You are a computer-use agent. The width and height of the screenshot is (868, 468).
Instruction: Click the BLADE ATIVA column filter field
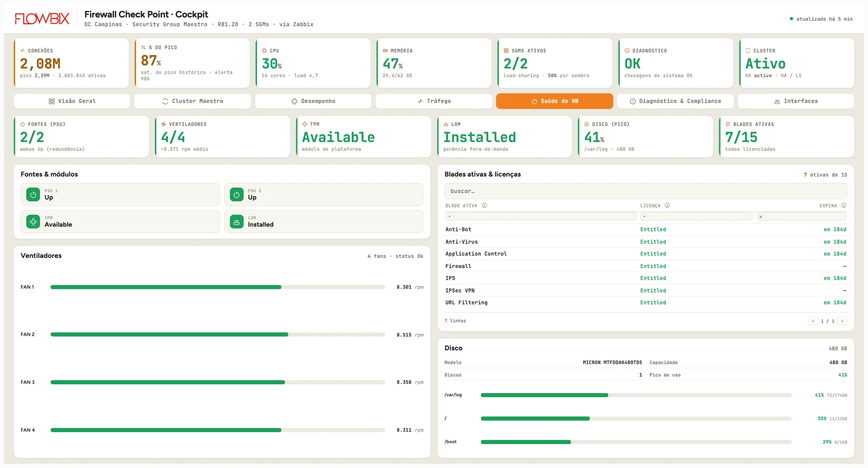(540, 216)
